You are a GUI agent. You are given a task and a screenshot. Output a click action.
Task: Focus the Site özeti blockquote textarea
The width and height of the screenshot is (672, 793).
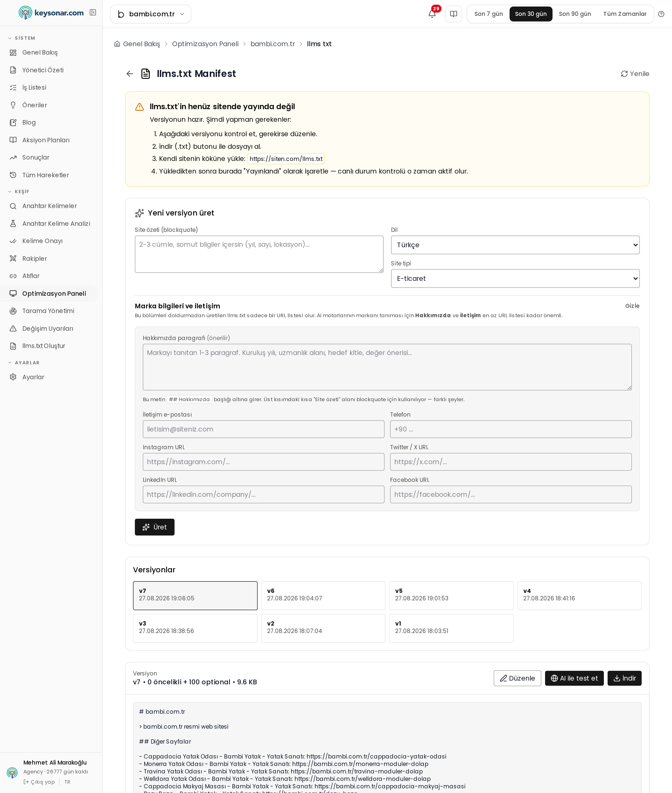coord(259,254)
